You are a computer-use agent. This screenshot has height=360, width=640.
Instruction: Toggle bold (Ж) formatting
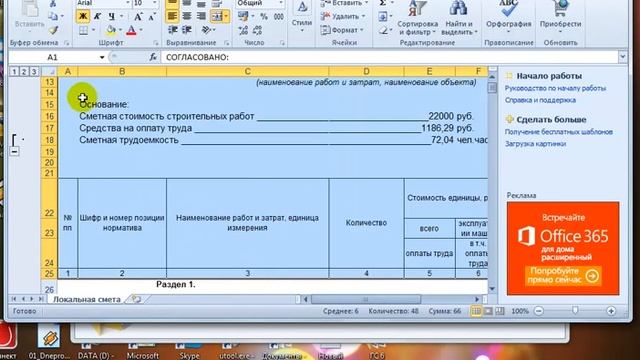[x=83, y=16]
